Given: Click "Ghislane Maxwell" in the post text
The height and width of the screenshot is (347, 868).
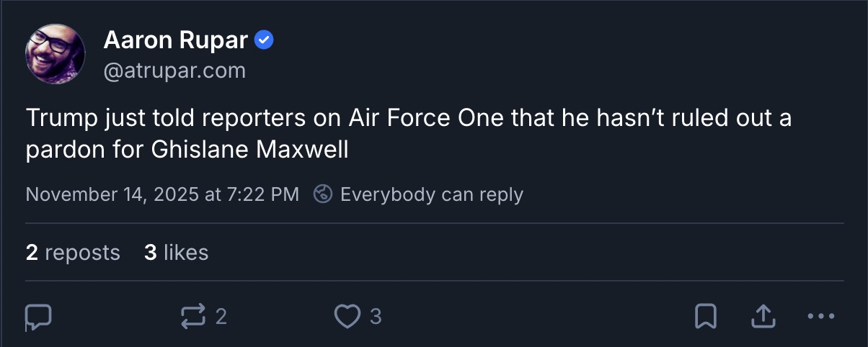Looking at the screenshot, I should coord(250,152).
